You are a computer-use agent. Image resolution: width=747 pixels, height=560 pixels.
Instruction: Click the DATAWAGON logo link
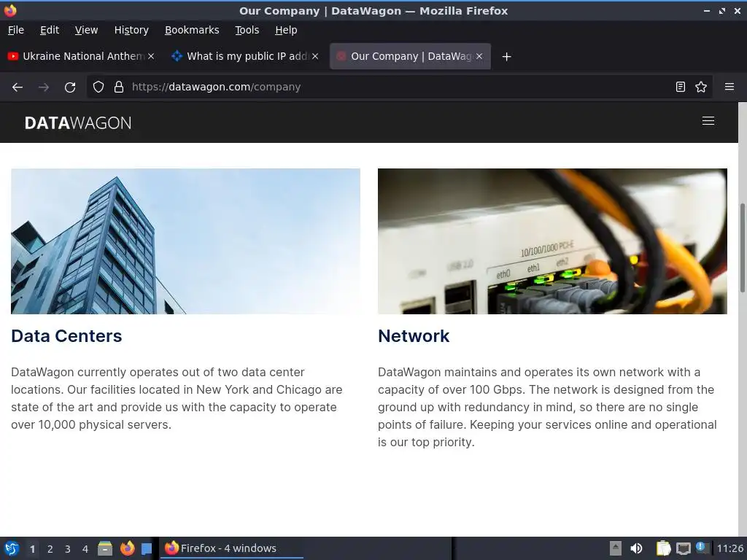[78, 122]
